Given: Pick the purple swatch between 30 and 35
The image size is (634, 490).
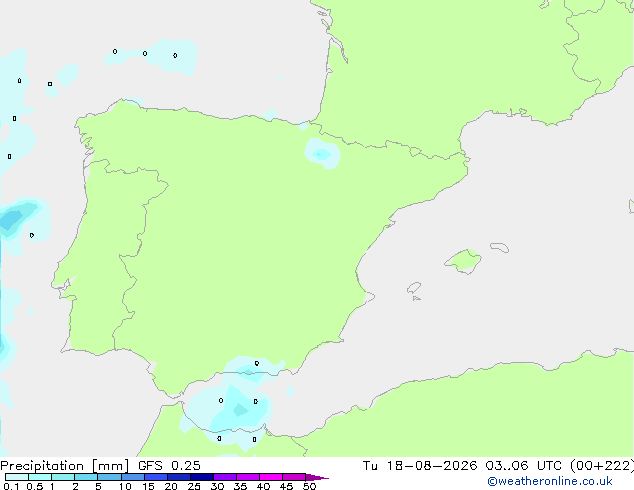Looking at the screenshot, I should (x=225, y=477).
